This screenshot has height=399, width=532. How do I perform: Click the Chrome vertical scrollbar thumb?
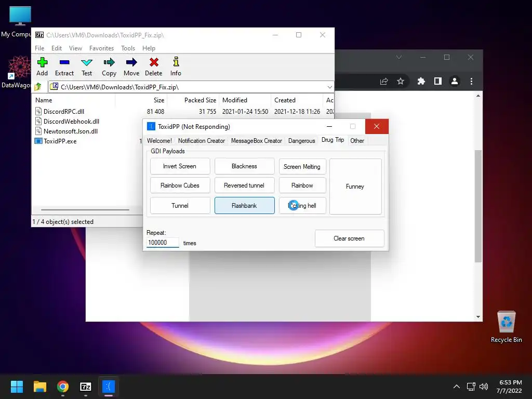tap(478, 206)
